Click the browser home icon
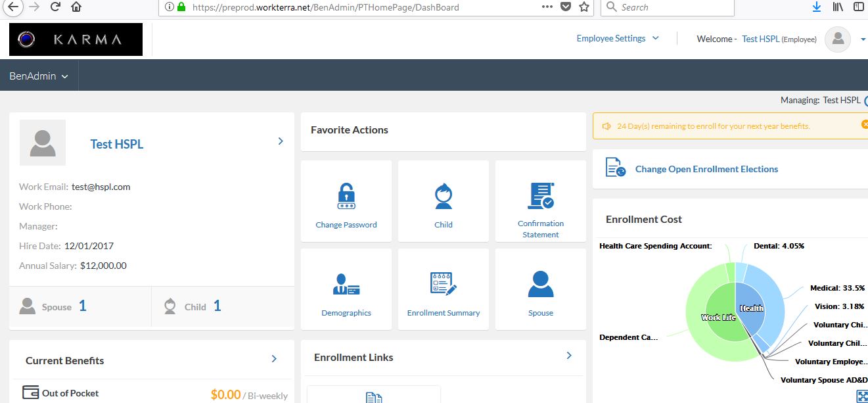868x403 pixels. (76, 7)
